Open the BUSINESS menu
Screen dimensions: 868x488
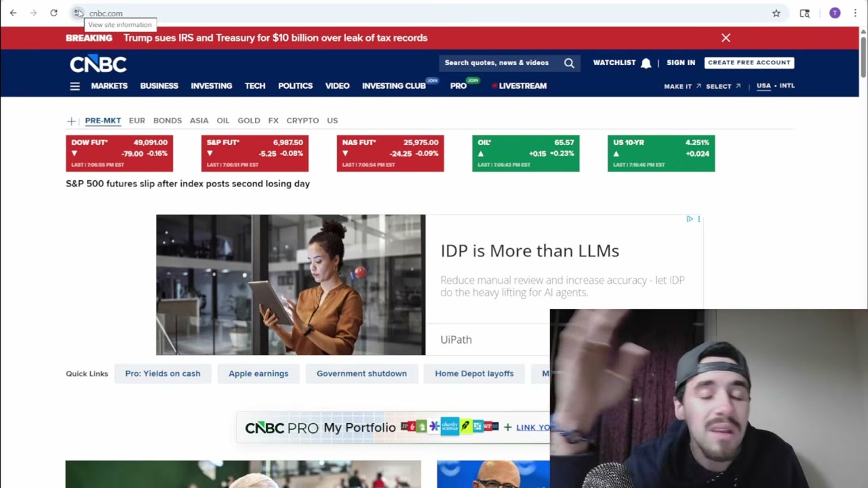pyautogui.click(x=159, y=86)
